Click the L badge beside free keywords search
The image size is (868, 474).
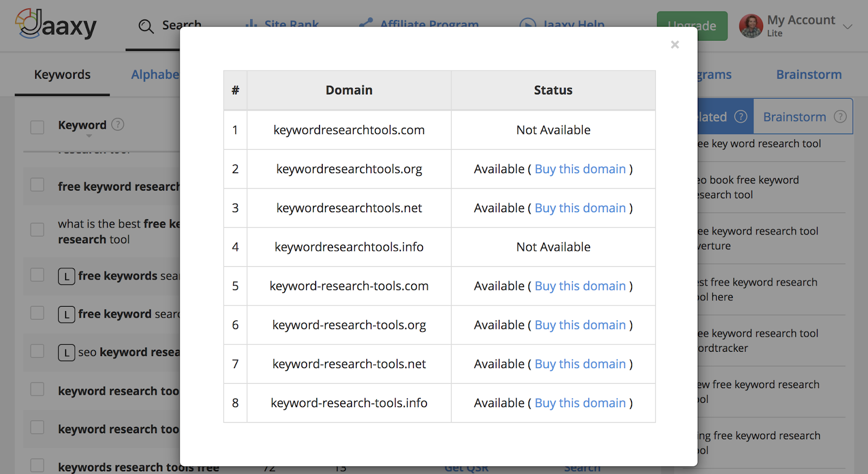66,276
